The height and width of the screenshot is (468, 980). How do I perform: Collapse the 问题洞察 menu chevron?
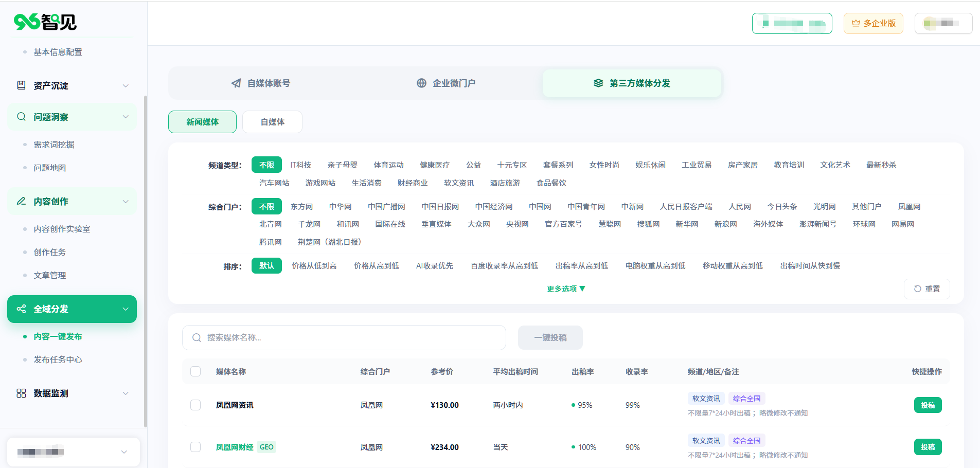click(x=126, y=117)
